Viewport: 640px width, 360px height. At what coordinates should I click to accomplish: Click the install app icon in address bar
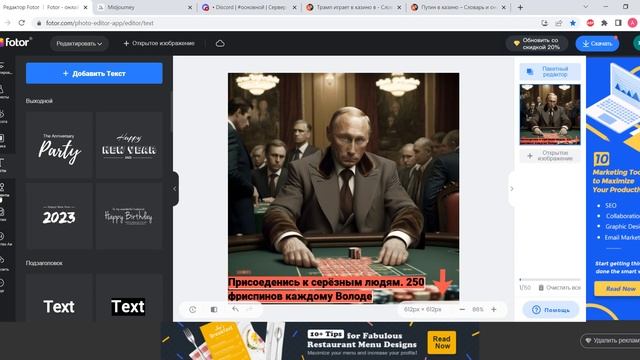click(544, 23)
